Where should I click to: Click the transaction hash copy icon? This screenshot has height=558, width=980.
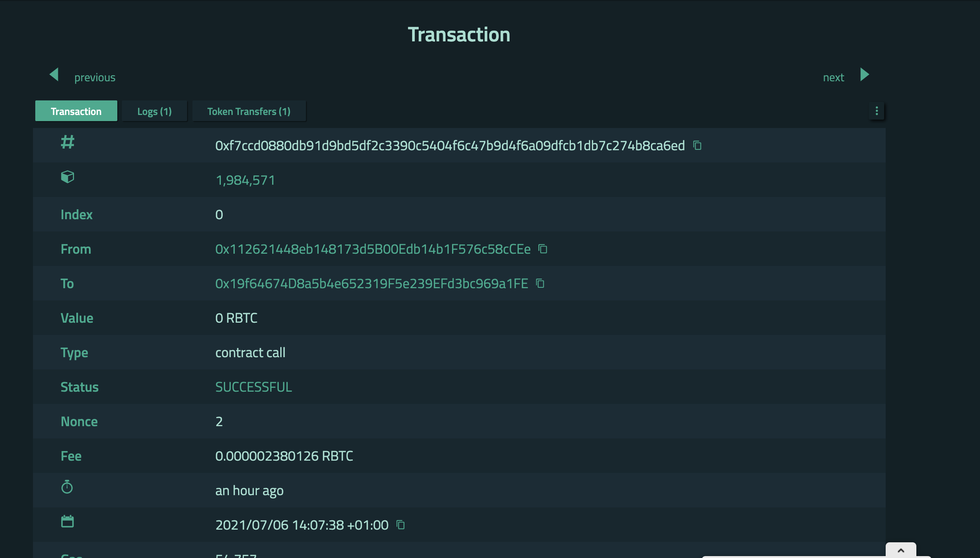(x=697, y=145)
